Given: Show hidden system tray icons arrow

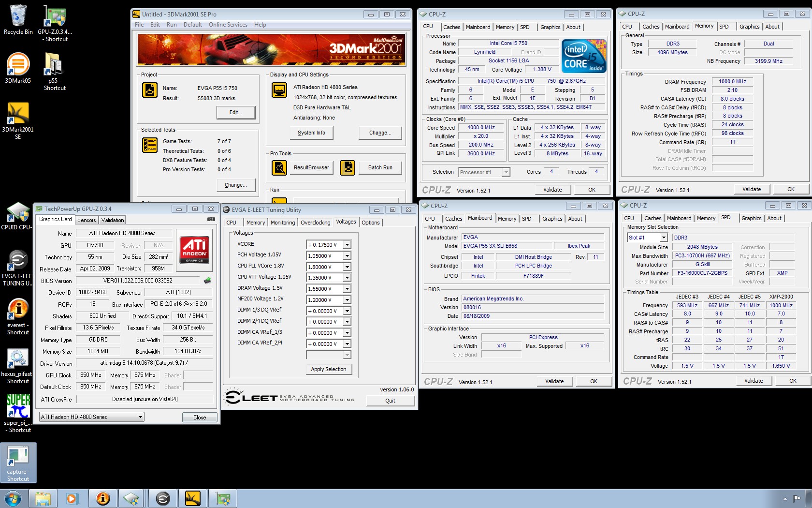Looking at the screenshot, I should point(784,498).
